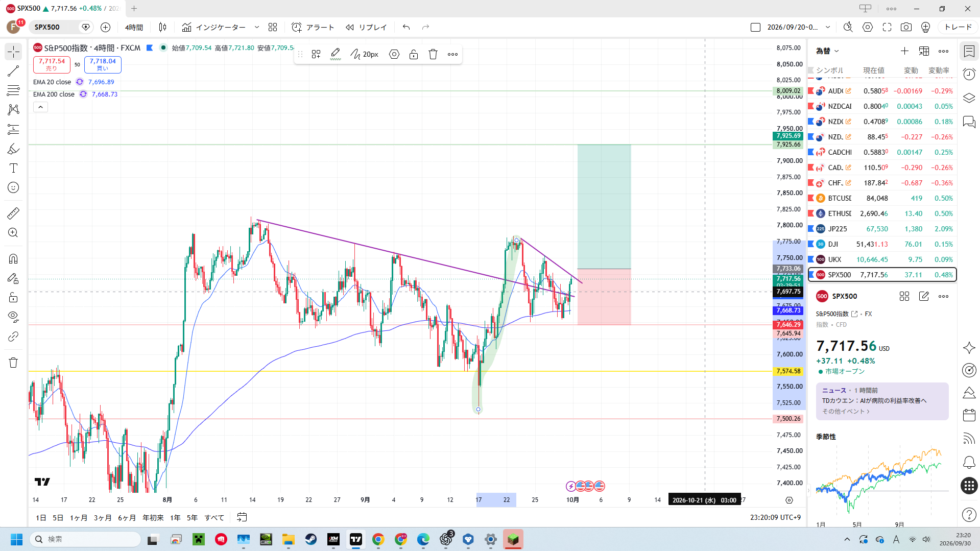Delete selected drawing via floating toolbar trash

coord(433,54)
